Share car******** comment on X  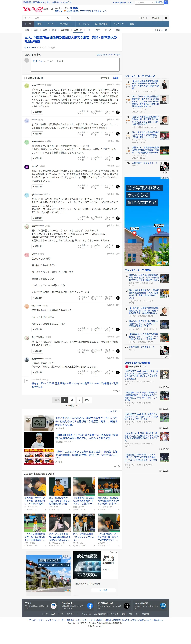[x=118, y=247]
